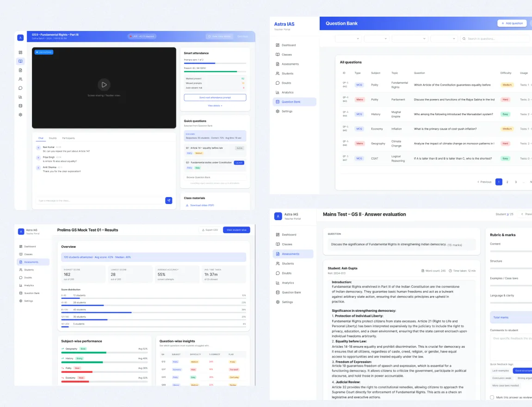Adjust the Language & clarity slider
This screenshot has width=532, height=407.
(x=511, y=303)
